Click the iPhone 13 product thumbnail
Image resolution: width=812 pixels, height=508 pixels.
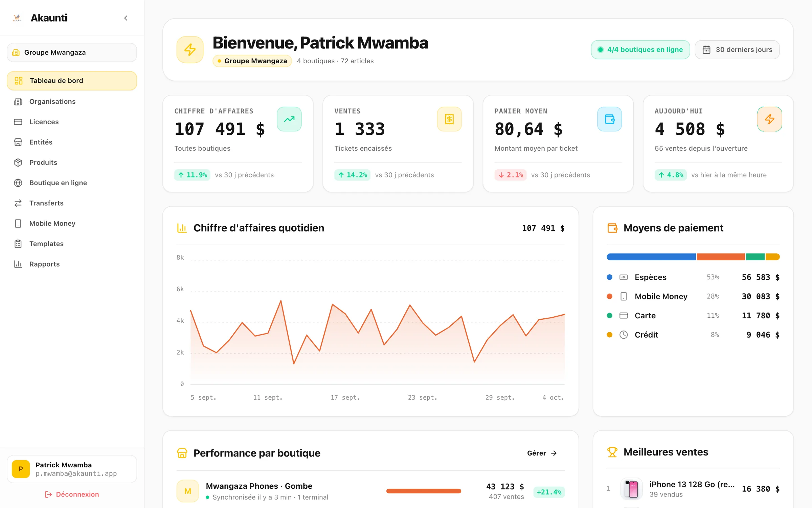pyautogui.click(x=631, y=489)
